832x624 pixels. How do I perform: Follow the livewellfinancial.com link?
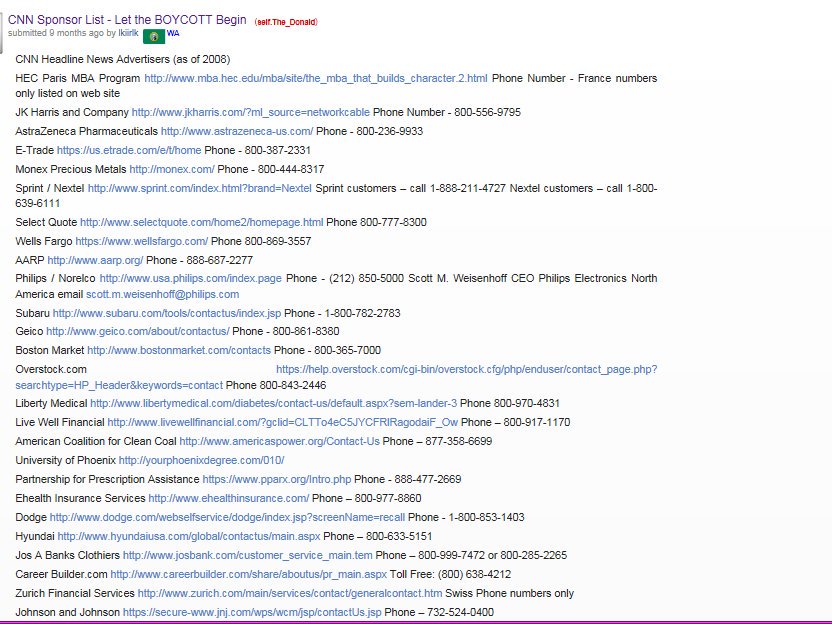click(282, 423)
